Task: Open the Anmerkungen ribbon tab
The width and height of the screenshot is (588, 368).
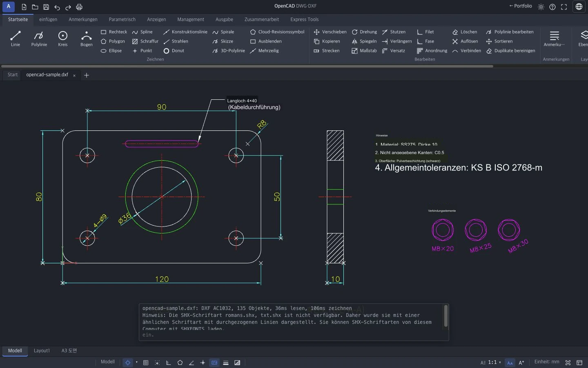Action: click(83, 20)
